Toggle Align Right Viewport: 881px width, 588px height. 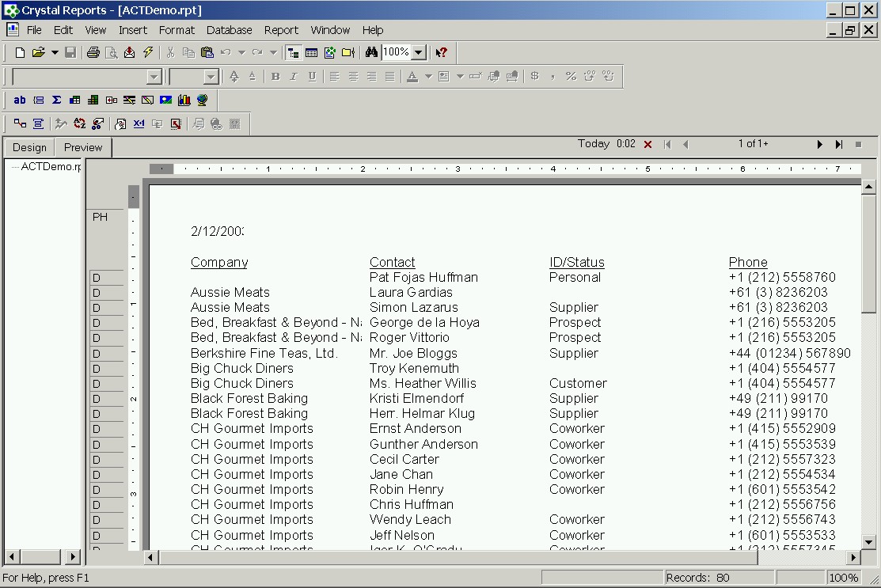(x=371, y=77)
